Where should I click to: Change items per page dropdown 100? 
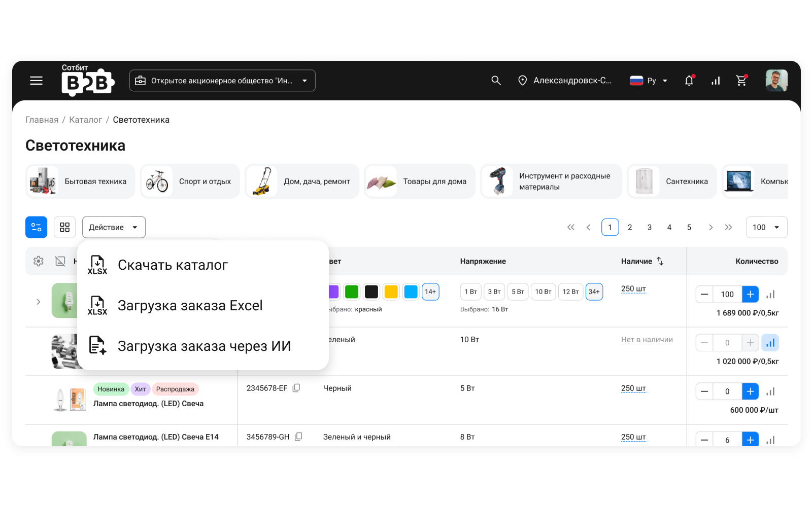pyautogui.click(x=766, y=227)
